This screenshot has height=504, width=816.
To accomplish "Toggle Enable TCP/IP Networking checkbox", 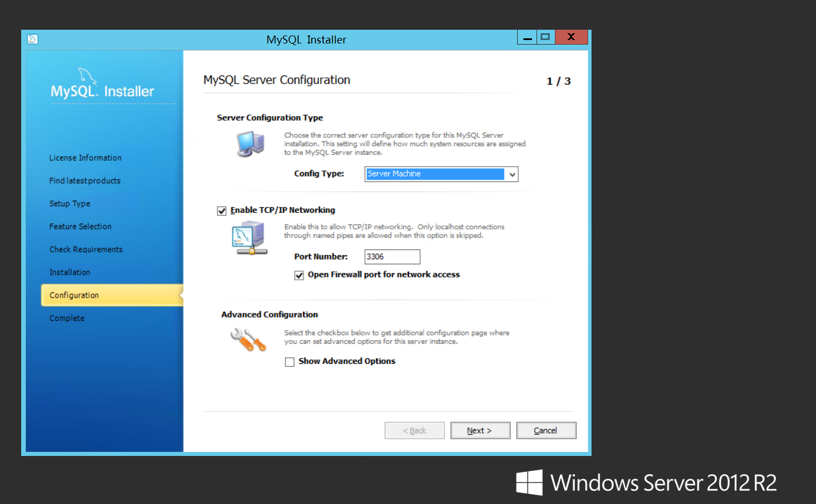I will (222, 211).
